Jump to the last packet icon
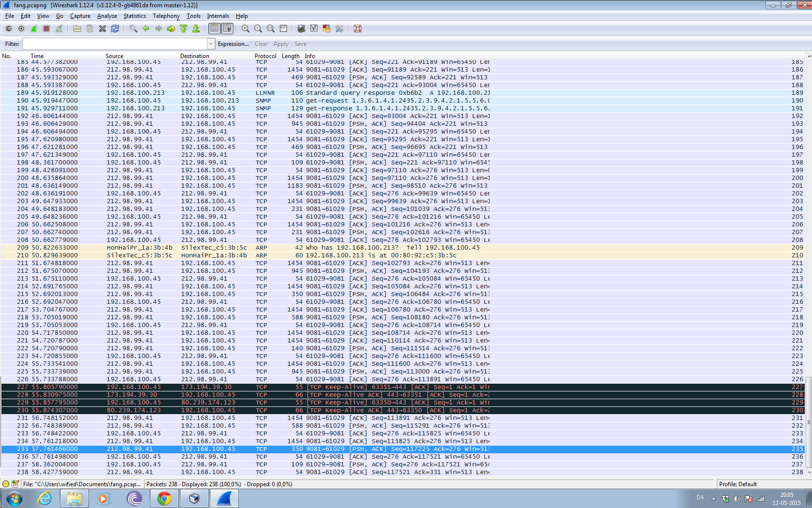The height and width of the screenshot is (508, 812). pyautogui.click(x=196, y=29)
